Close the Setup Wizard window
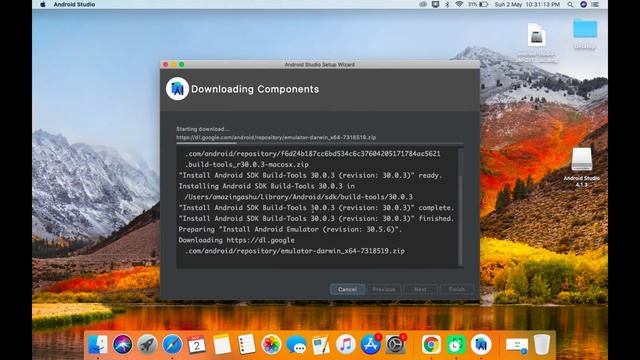 pos(166,64)
